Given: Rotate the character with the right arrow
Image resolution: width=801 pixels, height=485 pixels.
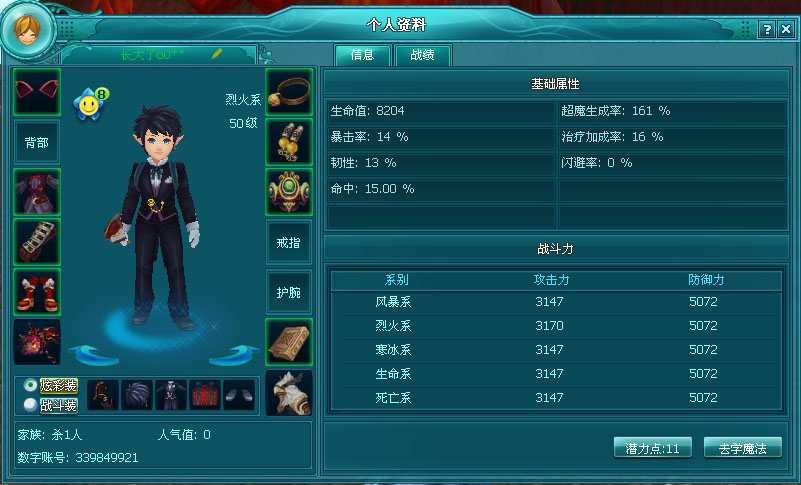Looking at the screenshot, I should click(x=234, y=355).
